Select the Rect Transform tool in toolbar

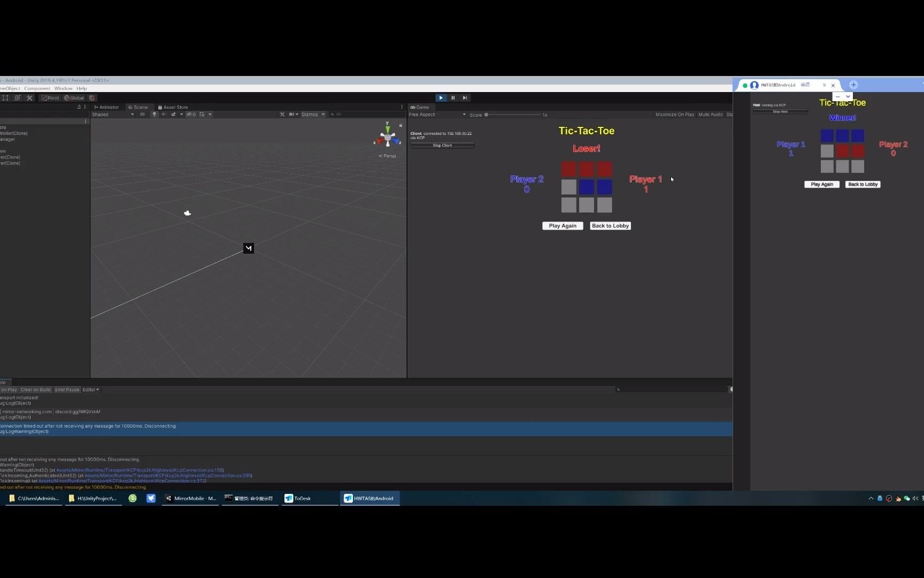(5, 98)
